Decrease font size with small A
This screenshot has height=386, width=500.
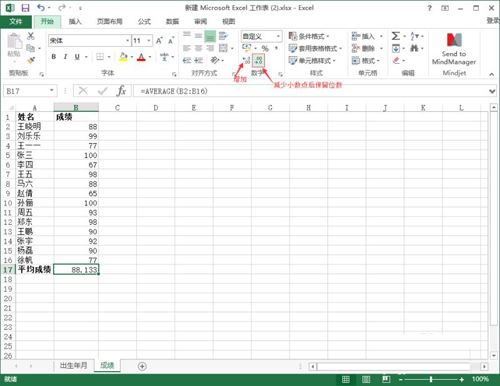click(171, 41)
